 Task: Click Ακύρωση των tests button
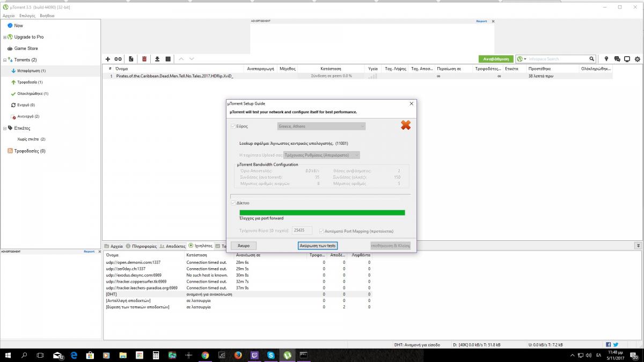(318, 245)
